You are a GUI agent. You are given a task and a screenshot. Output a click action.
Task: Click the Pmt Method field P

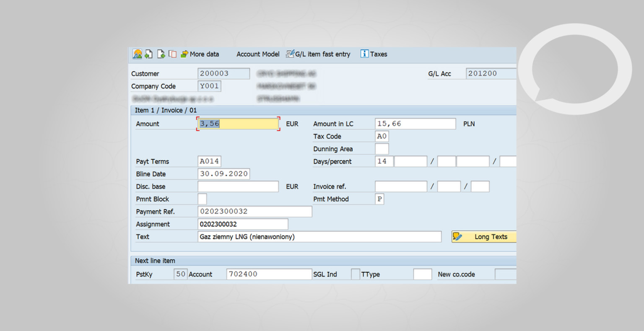pos(379,199)
